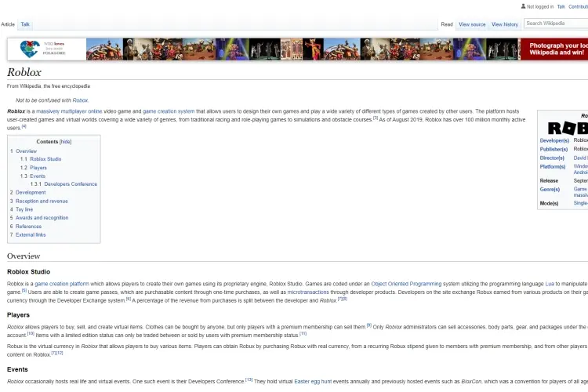Click the Overview section heading
This screenshot has height=392, width=588.
point(24,256)
